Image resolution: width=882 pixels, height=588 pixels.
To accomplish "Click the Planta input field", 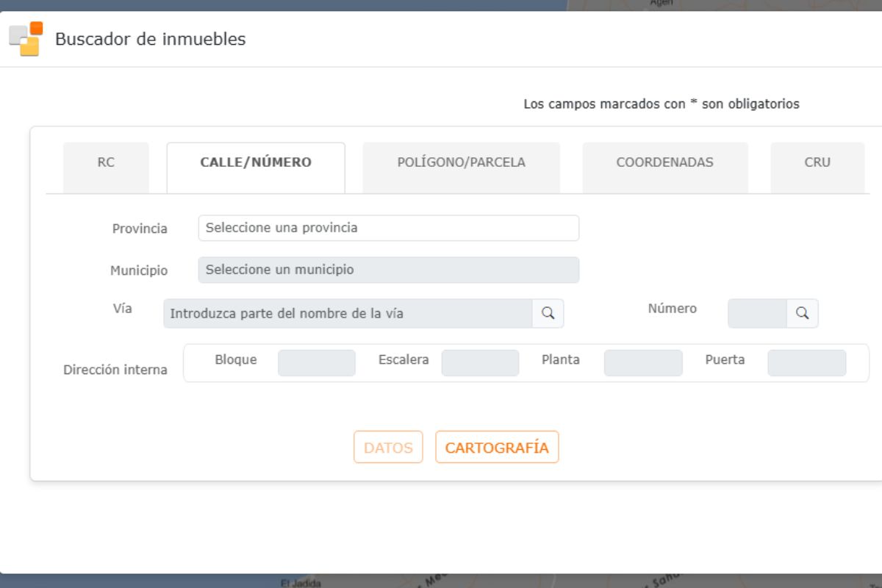I will click(643, 363).
